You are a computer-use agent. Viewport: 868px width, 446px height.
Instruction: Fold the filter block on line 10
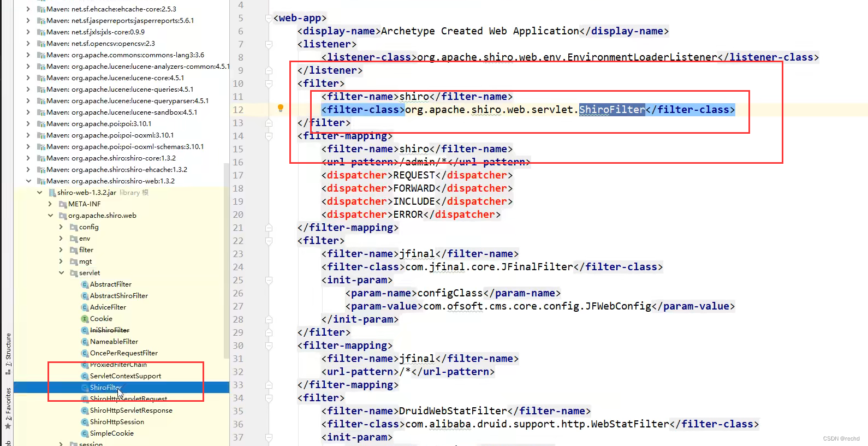coord(269,84)
